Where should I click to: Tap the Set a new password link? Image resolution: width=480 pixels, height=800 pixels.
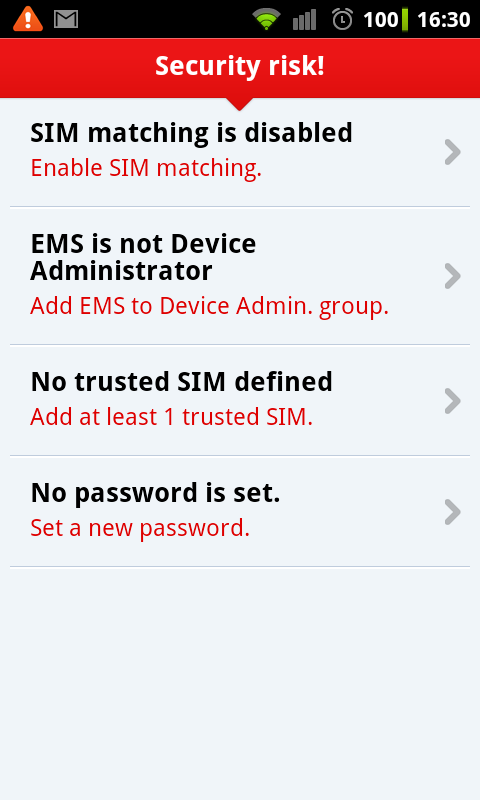pyautogui.click(x=140, y=528)
